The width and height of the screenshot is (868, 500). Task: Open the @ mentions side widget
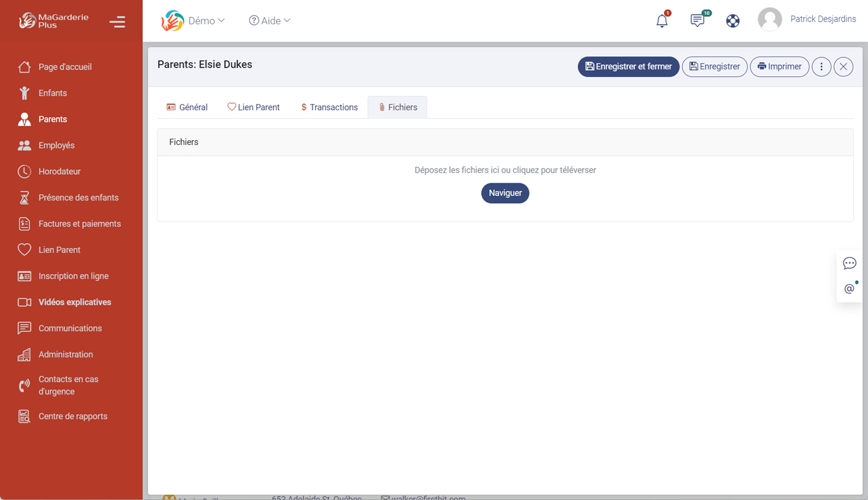pos(849,289)
